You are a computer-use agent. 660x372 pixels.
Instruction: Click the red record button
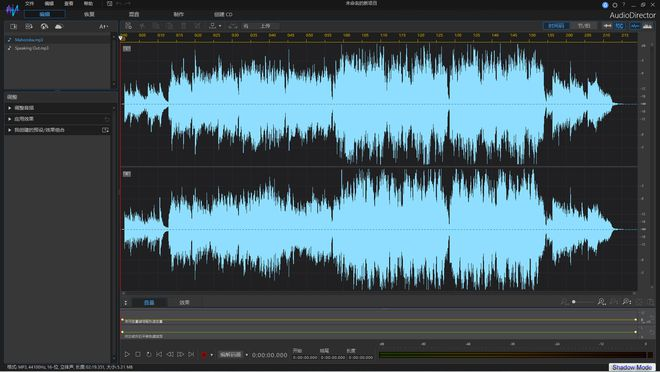pos(204,355)
